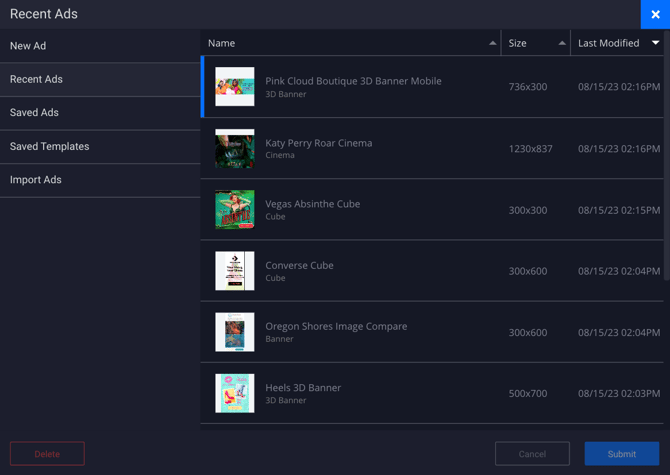Click the ad list vertical scrollbar
670x475 pixels.
click(x=666, y=150)
